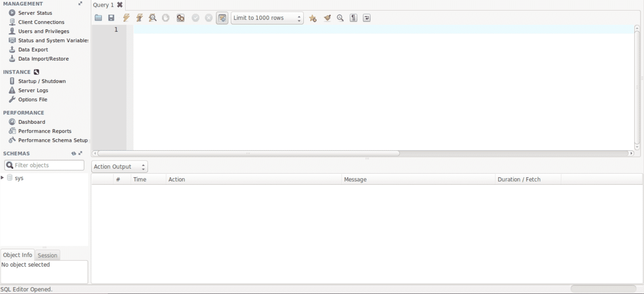Viewport: 644px width, 294px height.
Task: Click line number 1 in the gutter
Action: [x=116, y=30]
